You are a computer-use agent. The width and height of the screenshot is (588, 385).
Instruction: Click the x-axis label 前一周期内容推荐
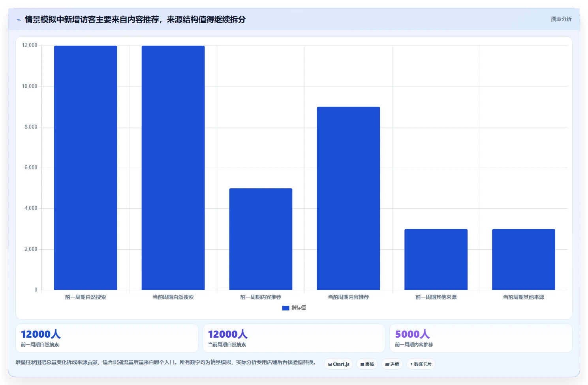pos(261,297)
